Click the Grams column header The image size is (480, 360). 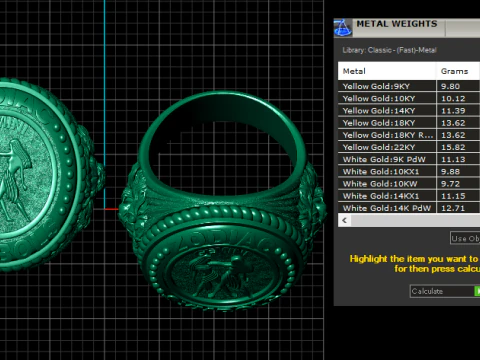pyautogui.click(x=458, y=71)
